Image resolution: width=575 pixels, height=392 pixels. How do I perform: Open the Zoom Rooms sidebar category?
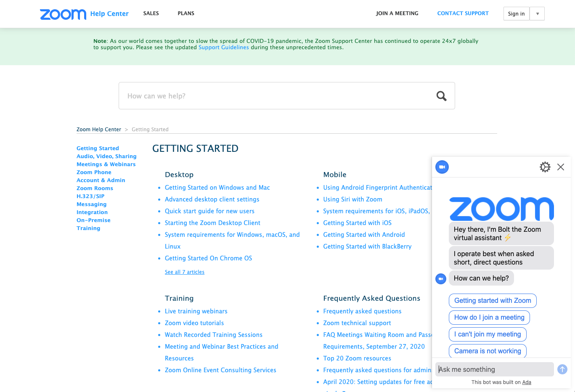[x=95, y=188]
